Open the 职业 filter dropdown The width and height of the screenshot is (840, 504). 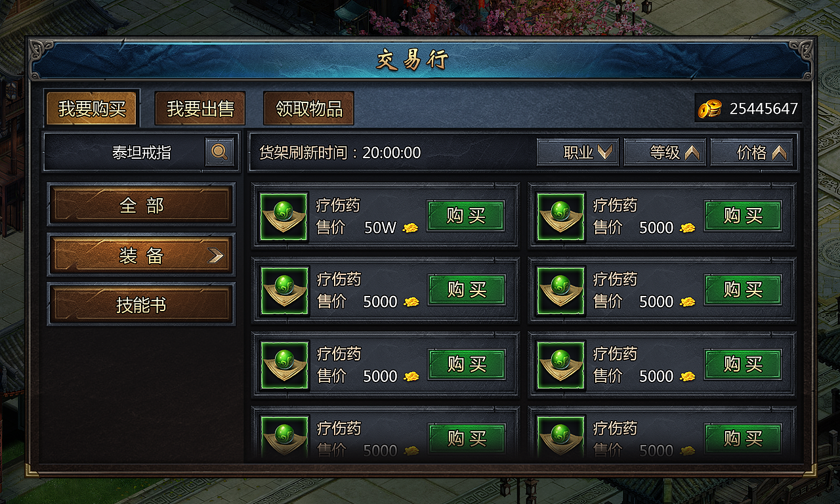577,152
